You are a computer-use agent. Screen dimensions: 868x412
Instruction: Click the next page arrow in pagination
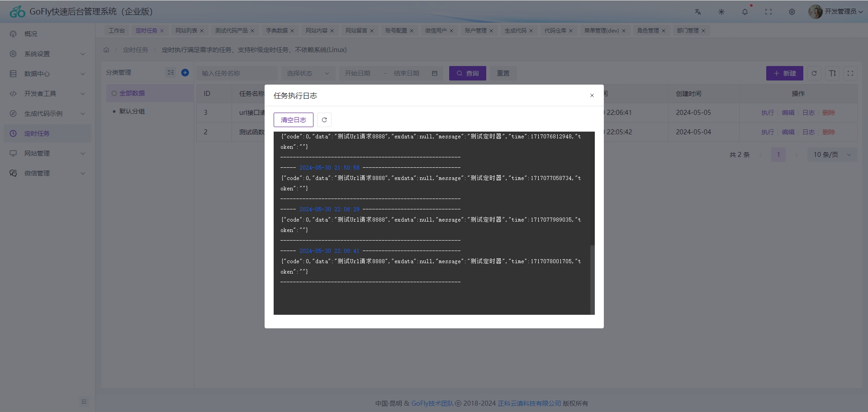[x=797, y=155]
